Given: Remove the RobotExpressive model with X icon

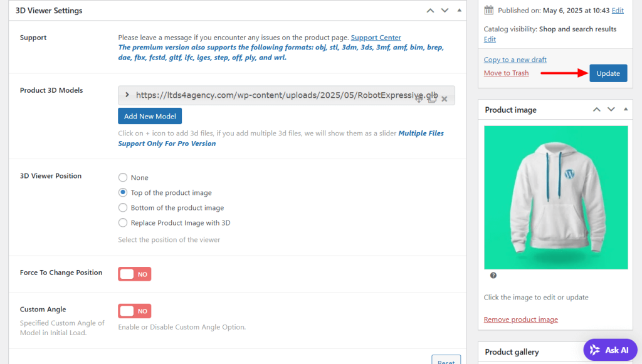Looking at the screenshot, I should click(445, 99).
